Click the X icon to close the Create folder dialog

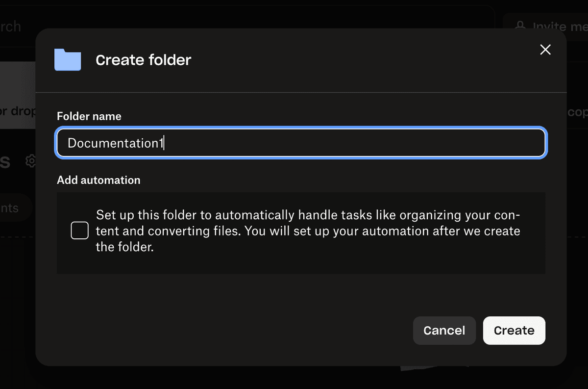pos(545,50)
